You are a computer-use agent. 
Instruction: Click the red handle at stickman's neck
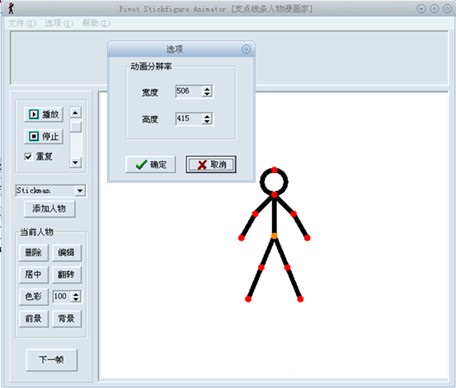(x=274, y=195)
